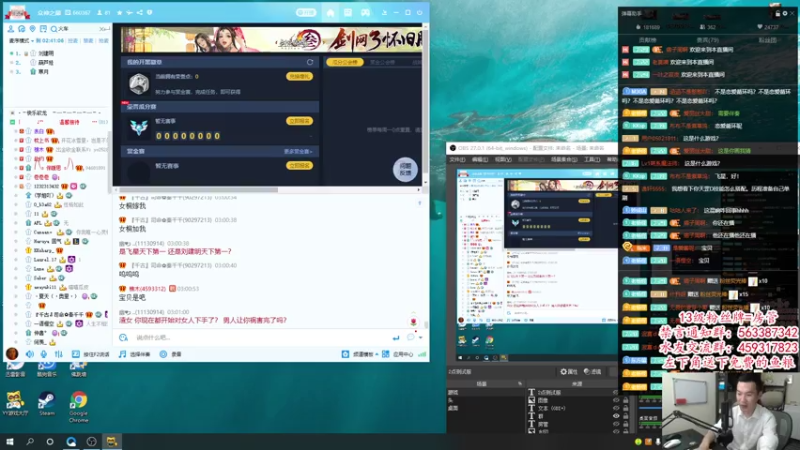Hide the 文本 (GDI+) source in OBS
The width and height of the screenshot is (800, 450).
pyautogui.click(x=615, y=408)
